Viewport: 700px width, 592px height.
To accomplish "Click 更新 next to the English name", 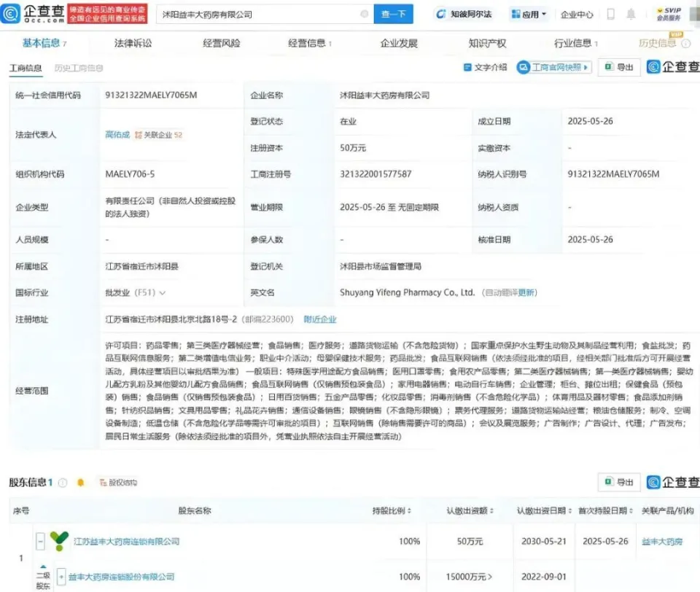I will click(526, 293).
